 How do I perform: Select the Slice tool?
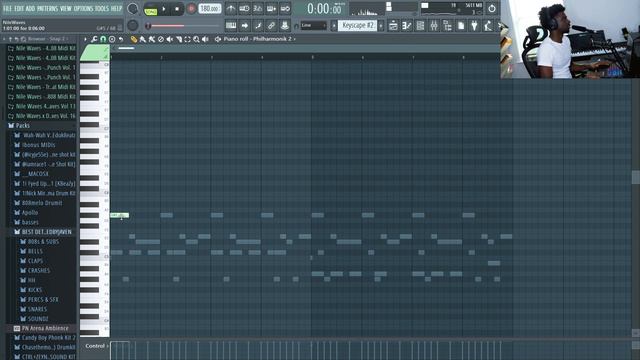pyautogui.click(x=179, y=39)
